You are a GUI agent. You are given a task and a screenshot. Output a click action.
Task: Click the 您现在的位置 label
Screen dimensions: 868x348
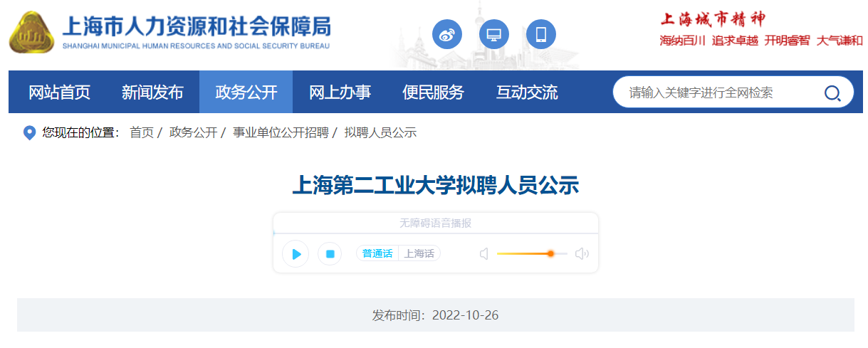pos(82,132)
